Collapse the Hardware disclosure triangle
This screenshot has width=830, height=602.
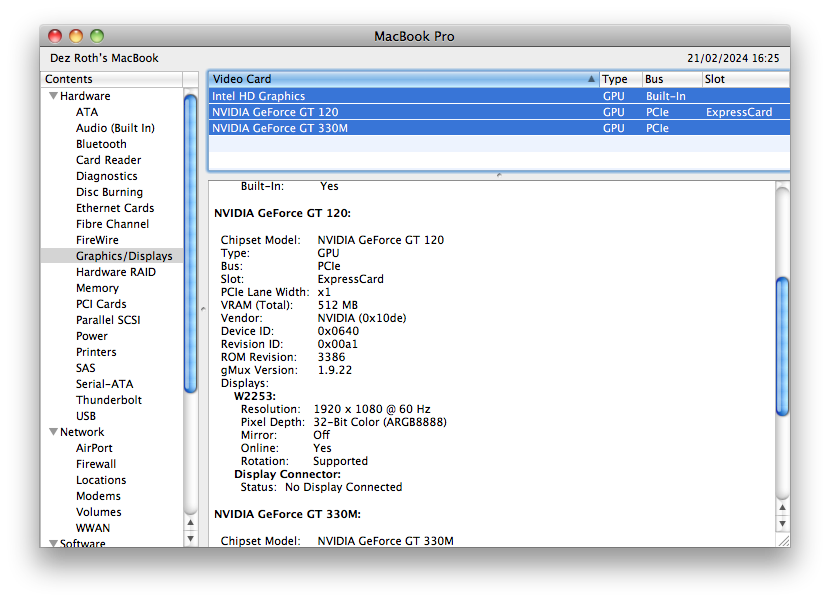53,96
